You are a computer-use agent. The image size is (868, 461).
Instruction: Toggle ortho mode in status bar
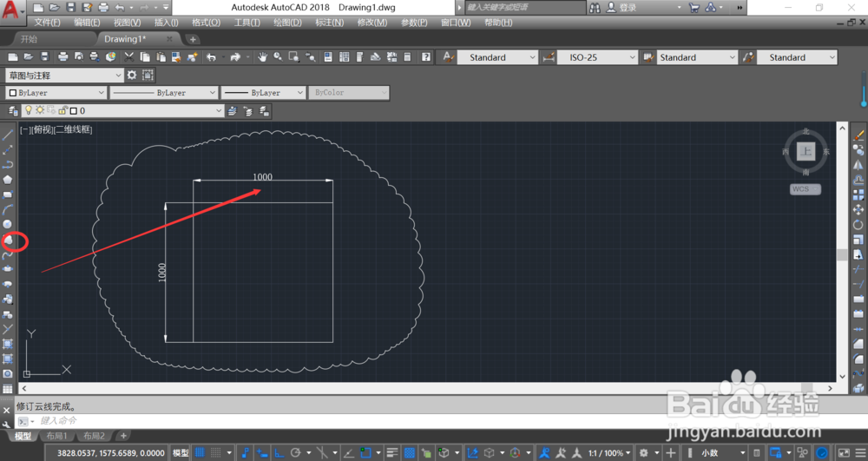pyautogui.click(x=279, y=452)
